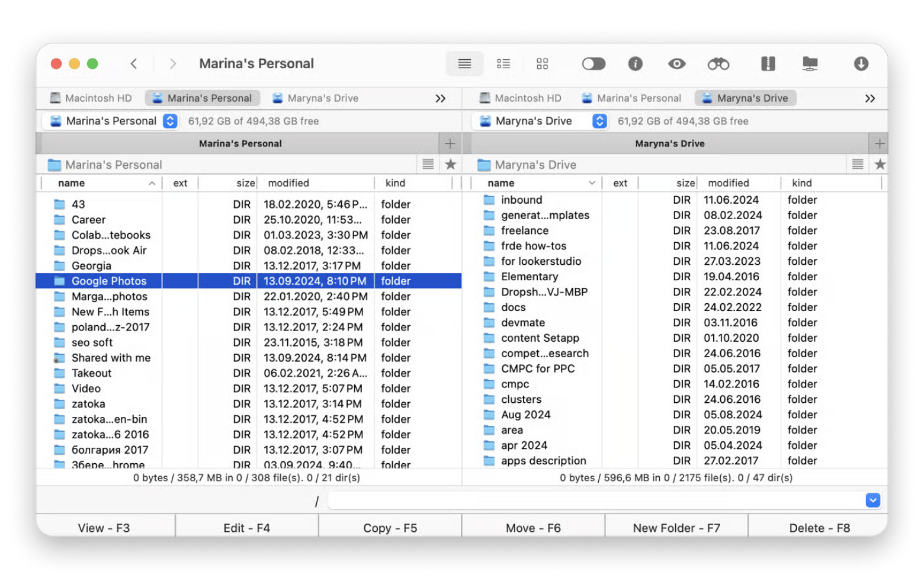Click the archive zipper icon
Image resolution: width=924 pixels, height=584 pixels.
768,63
